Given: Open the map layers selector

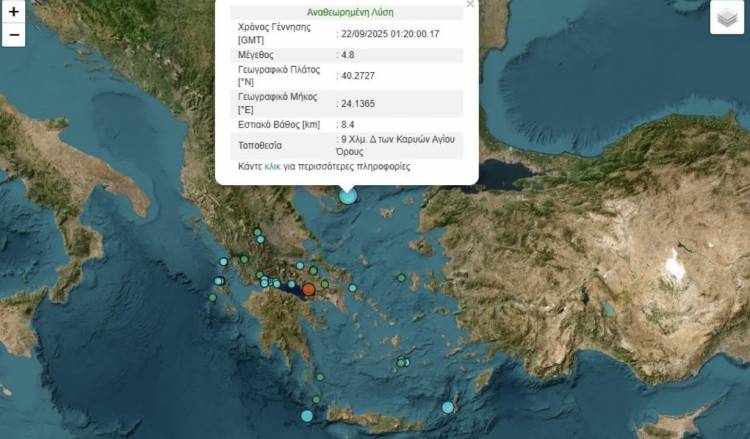Looking at the screenshot, I should coord(727,17).
